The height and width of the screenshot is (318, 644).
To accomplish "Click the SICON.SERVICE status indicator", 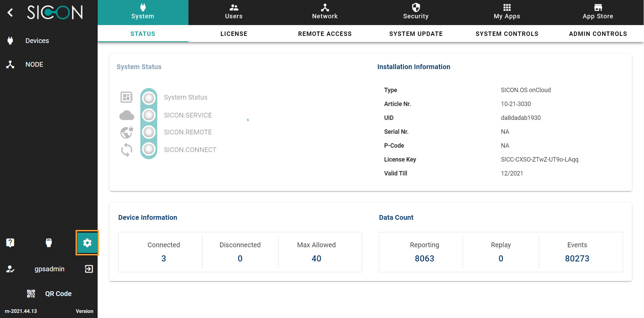I will coord(149,115).
